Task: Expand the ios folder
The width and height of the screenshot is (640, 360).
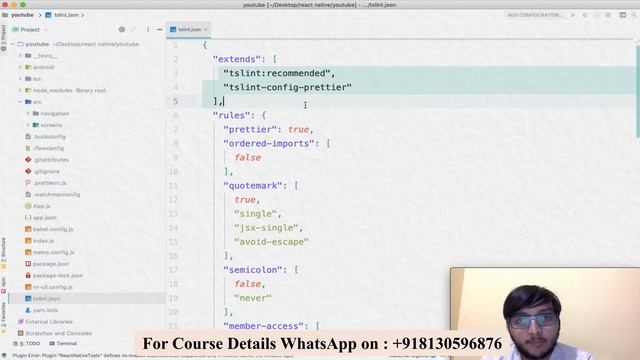Action: (20, 78)
